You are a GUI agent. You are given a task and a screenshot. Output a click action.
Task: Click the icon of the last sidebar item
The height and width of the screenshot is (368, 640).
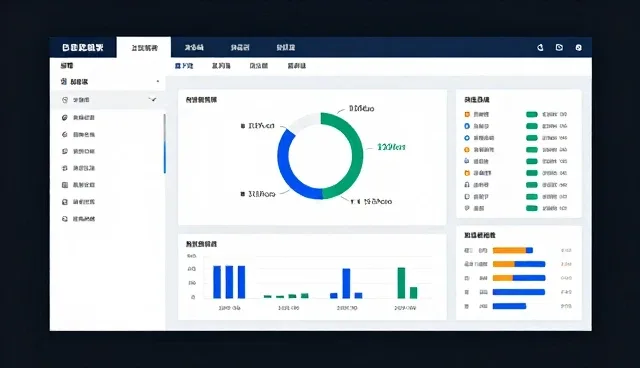(64, 219)
